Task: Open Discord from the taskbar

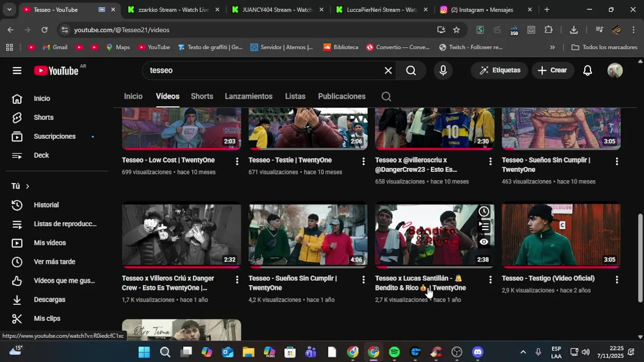Action: tap(478, 352)
